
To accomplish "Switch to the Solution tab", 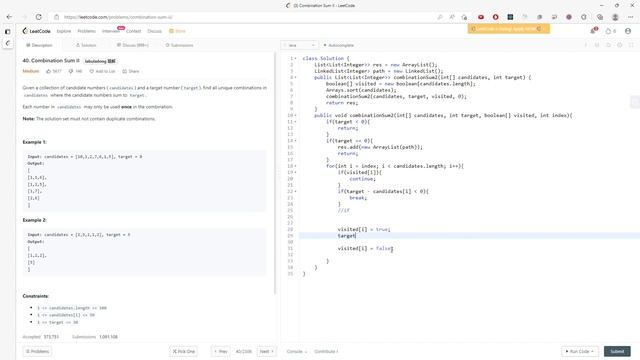I will (x=86, y=45).
